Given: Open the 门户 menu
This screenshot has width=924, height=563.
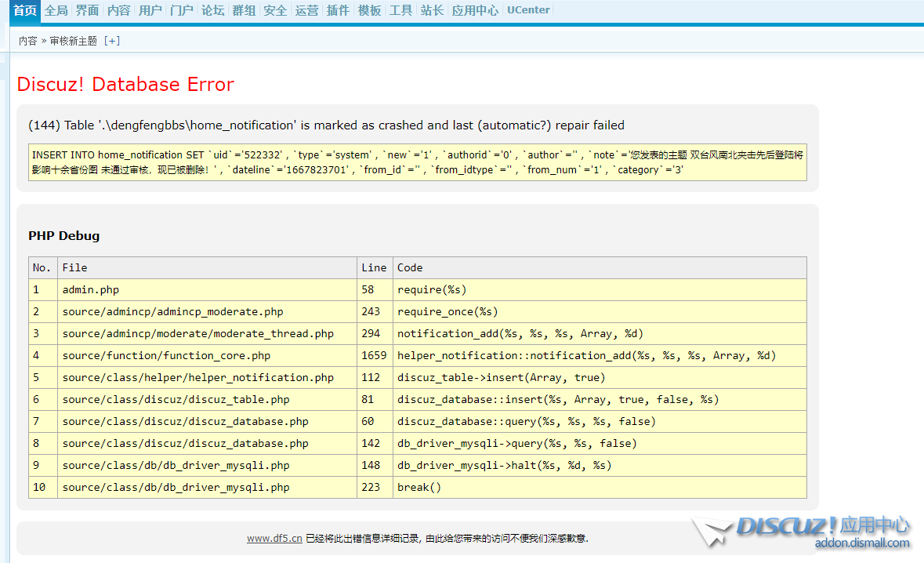Looking at the screenshot, I should (x=182, y=11).
